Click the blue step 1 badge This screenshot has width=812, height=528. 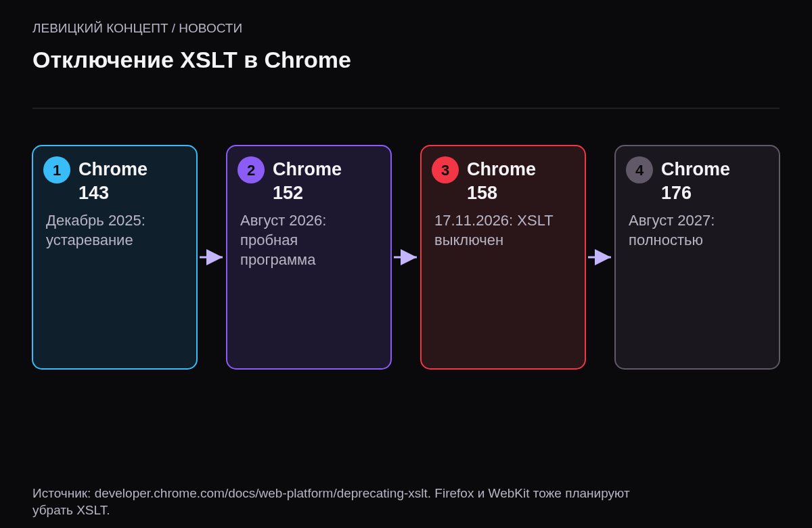pos(57,170)
